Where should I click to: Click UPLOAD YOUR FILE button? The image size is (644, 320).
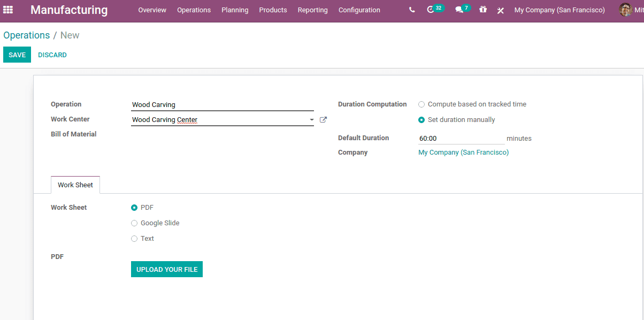(167, 269)
